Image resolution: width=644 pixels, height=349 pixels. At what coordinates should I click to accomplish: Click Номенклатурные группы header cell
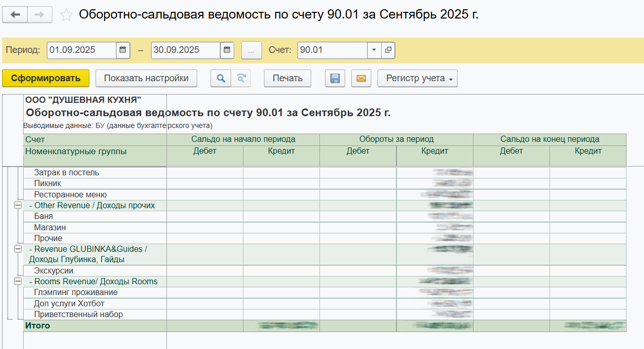95,156
